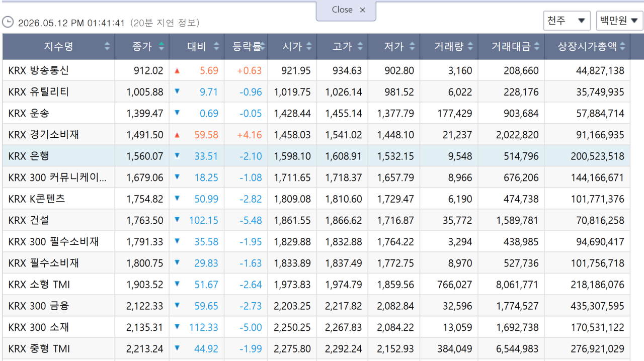
Task: Click trading volume value 766,027
Action: click(x=455, y=285)
